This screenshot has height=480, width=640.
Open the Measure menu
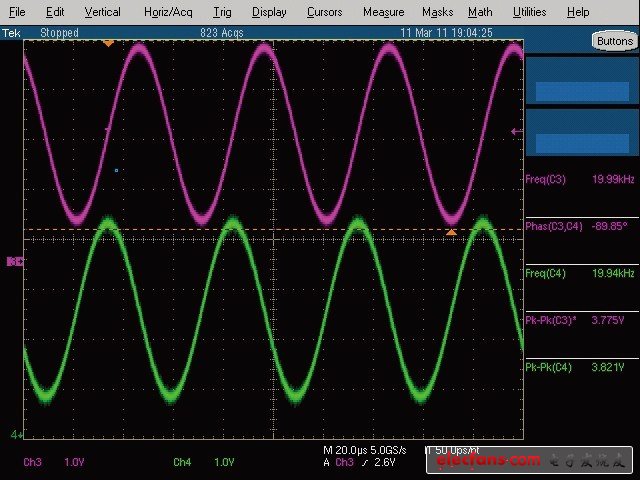click(x=383, y=12)
